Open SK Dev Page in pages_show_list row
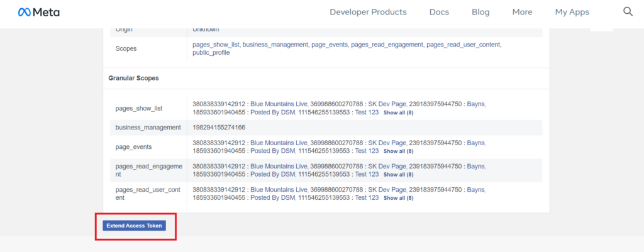Image resolution: width=644 pixels, height=252 pixels. [x=387, y=104]
